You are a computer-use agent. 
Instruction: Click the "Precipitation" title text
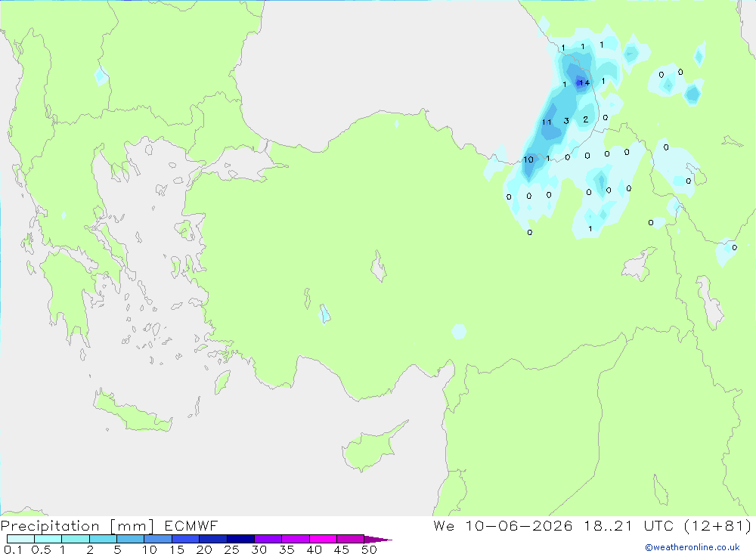click(50, 525)
